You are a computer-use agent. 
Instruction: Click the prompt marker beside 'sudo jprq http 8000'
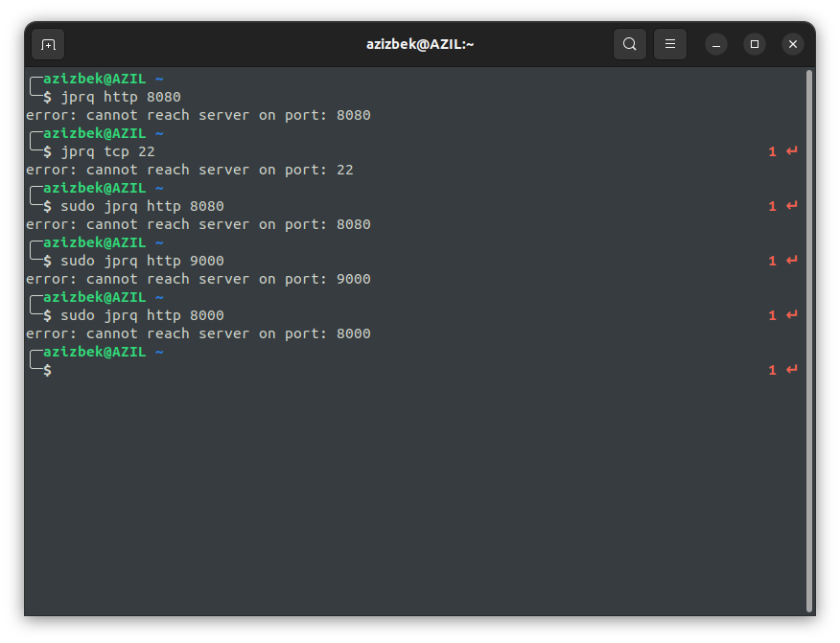(38, 306)
